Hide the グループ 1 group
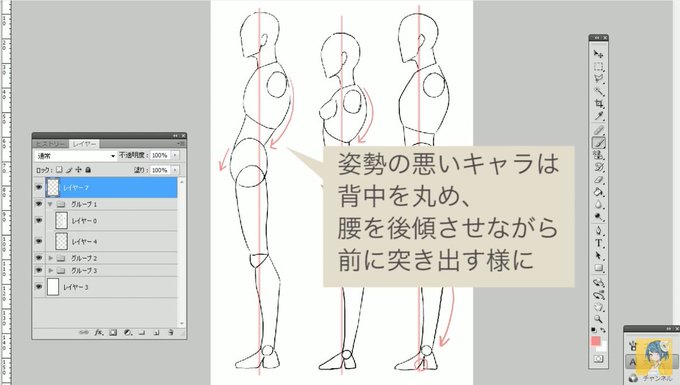 (x=39, y=204)
